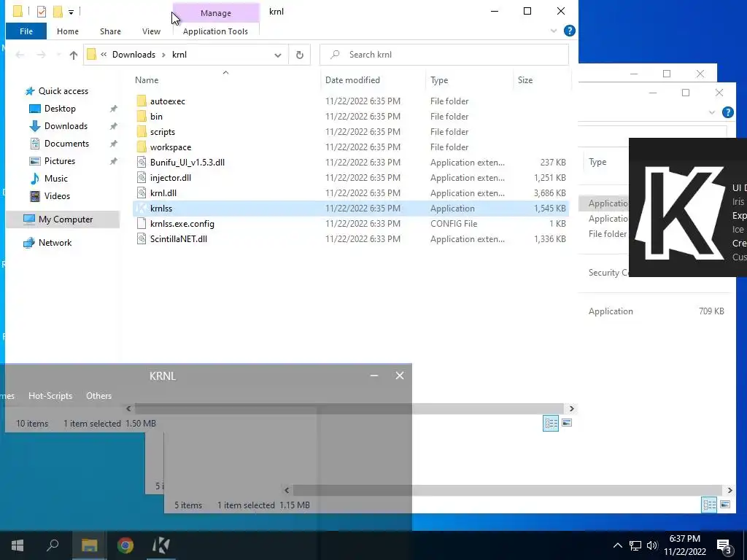This screenshot has width=747, height=560.
Task: Click the new folder icon in title bar
Action: [58, 12]
